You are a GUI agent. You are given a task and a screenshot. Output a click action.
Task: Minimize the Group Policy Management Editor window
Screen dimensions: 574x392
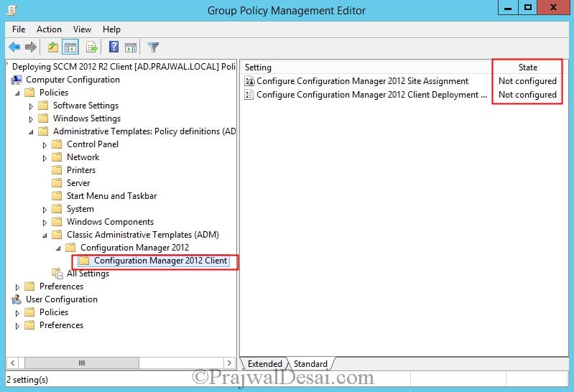[508, 8]
